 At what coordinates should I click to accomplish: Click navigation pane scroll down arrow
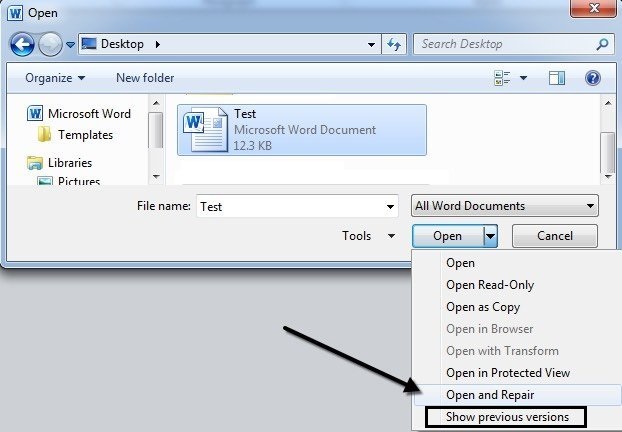[156, 177]
